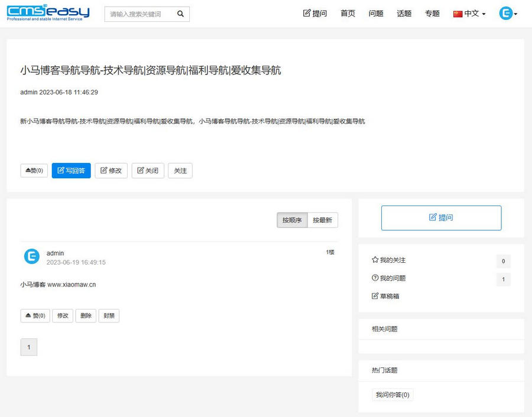Click the large 提问 sidebar button
Viewport: 532px width, 417px height.
pos(441,218)
